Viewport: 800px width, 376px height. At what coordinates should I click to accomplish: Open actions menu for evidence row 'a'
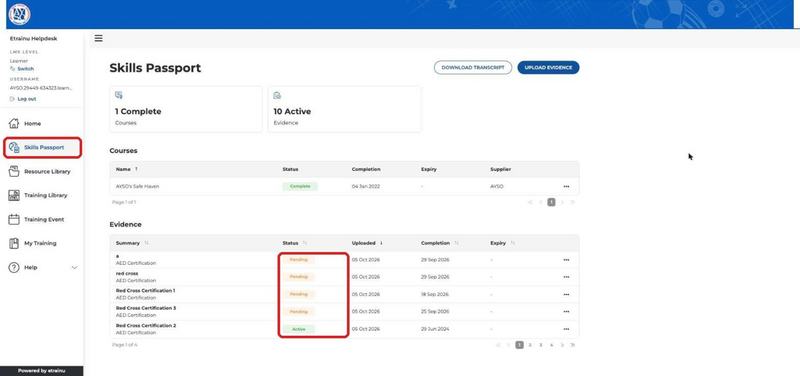(566, 260)
